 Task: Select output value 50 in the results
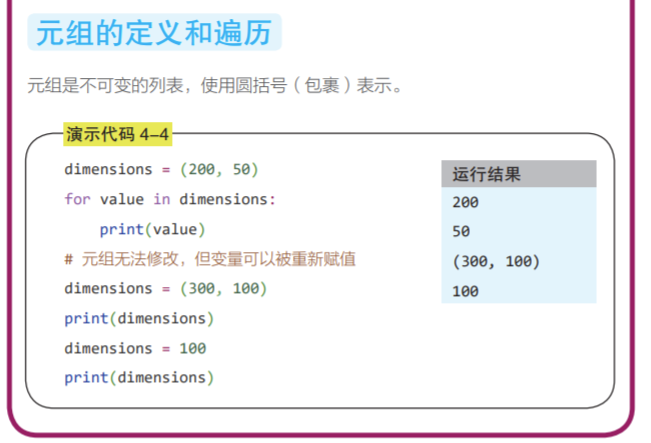click(461, 231)
